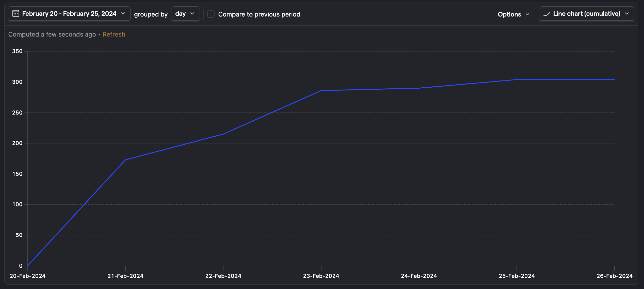Click the 'Computed a few seconds ago' text
This screenshot has height=289, width=644.
[x=52, y=34]
